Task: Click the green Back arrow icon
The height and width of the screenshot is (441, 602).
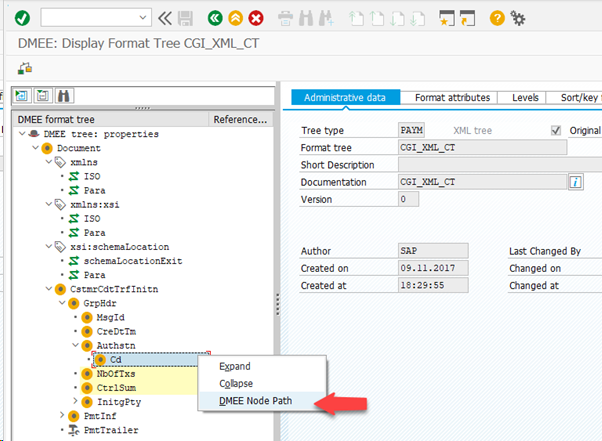Action: coord(214,18)
